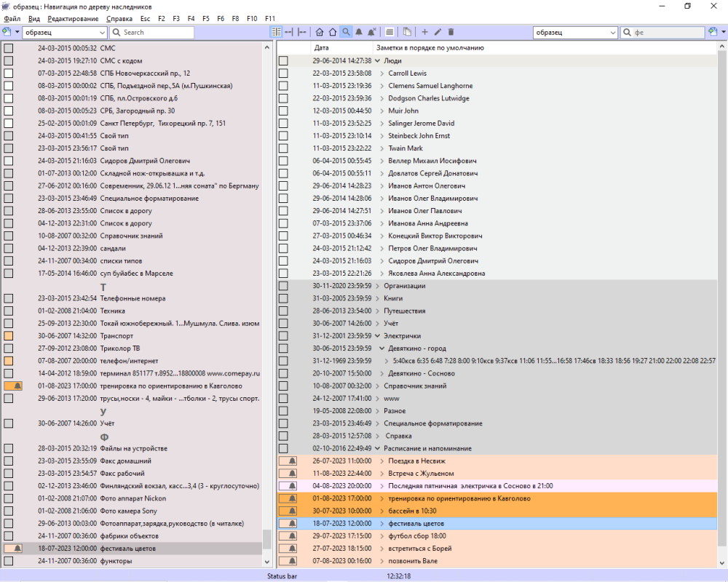Click the bell icon on left-panel тренировка по ориентированию row
This screenshot has height=582, width=728.
(13, 386)
